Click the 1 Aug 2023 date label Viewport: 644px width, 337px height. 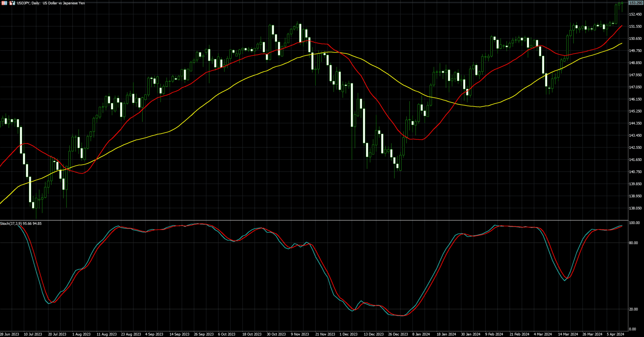pyautogui.click(x=81, y=334)
